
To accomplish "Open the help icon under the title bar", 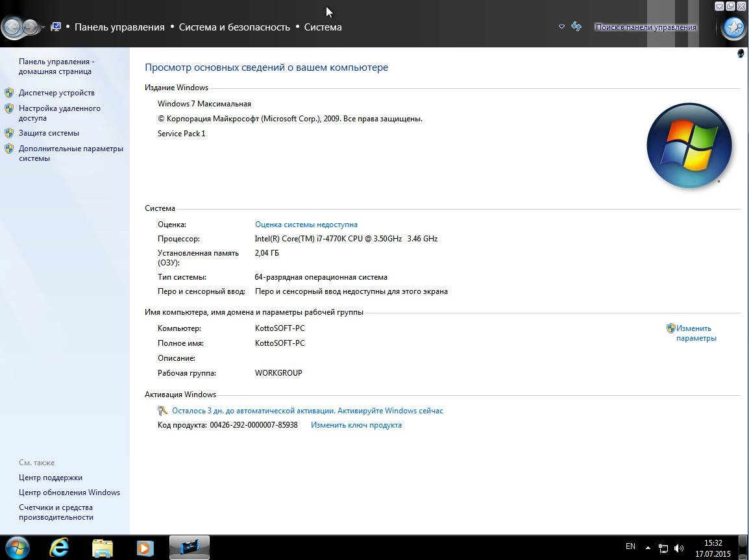I will click(741, 53).
